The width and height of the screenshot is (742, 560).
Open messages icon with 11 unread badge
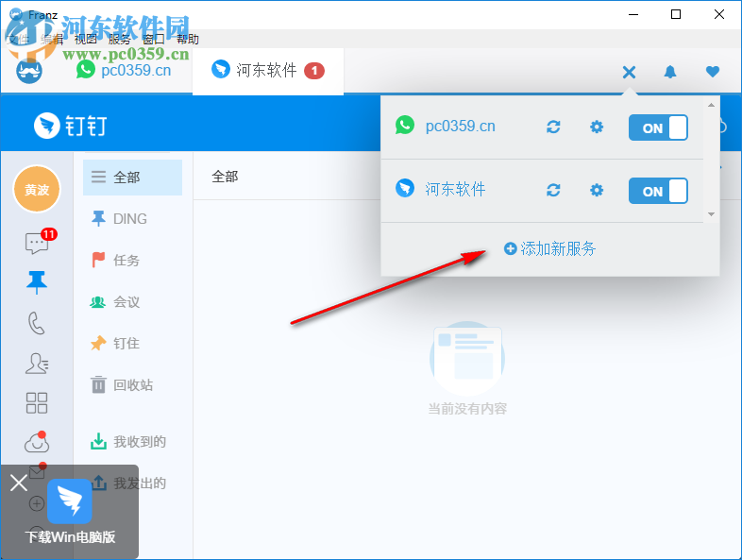[x=37, y=244]
